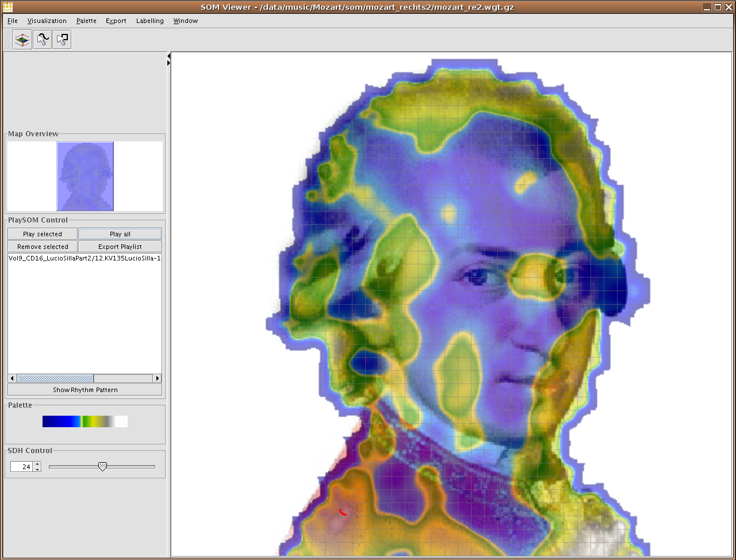Increase the SDH value with up arrow
The image size is (736, 560).
pos(37,464)
